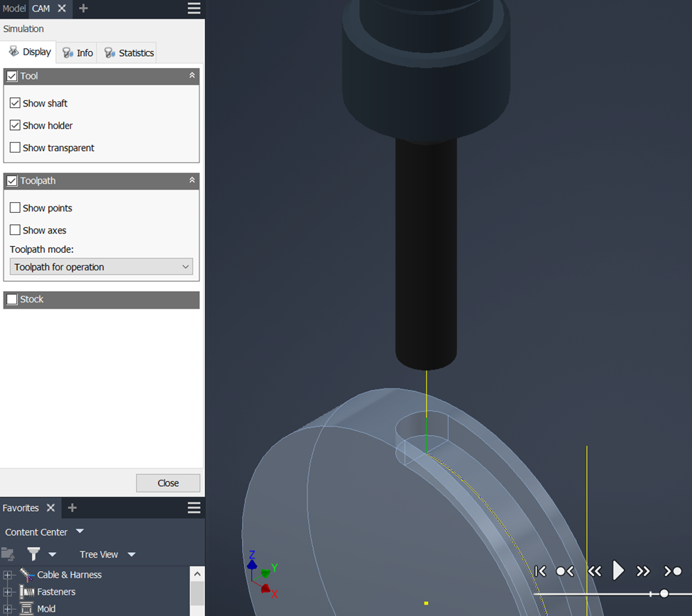Open the CAM panel hamburger menu
This screenshot has width=692, height=616.
[194, 9]
